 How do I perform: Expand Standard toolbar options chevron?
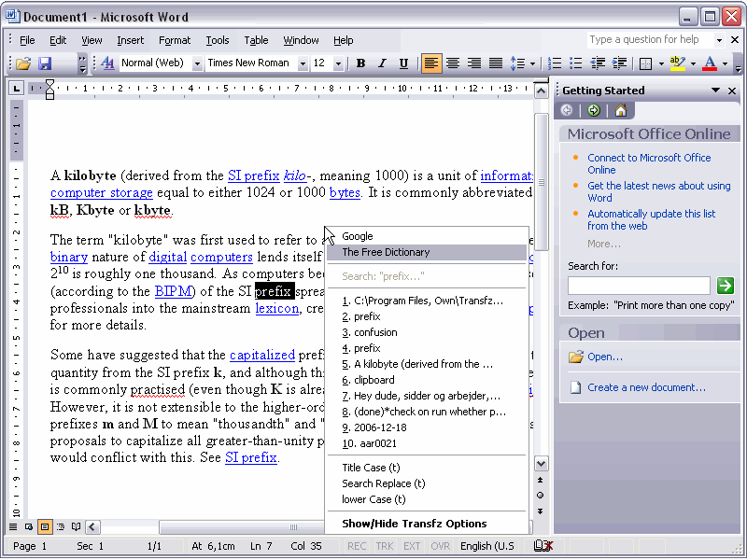tap(82, 63)
